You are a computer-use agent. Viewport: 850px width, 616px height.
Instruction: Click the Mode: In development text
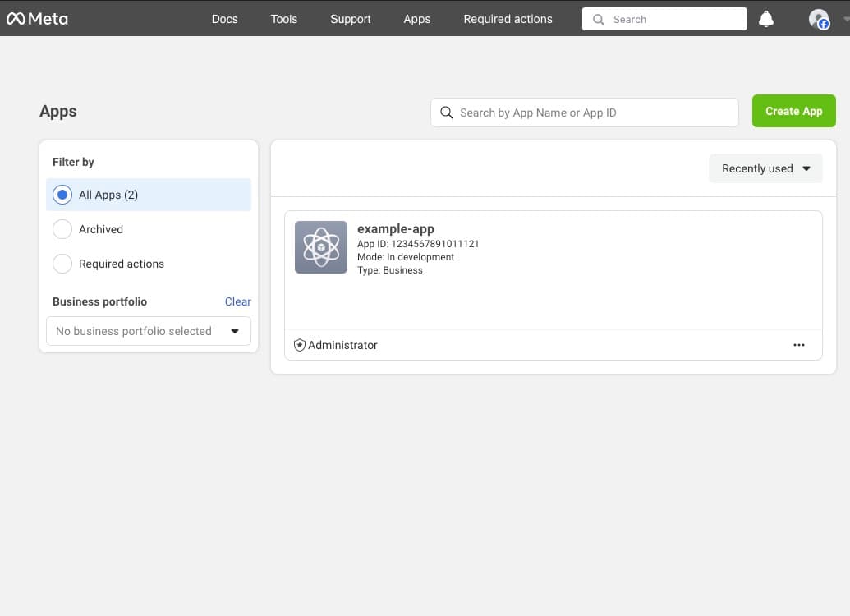pos(406,257)
